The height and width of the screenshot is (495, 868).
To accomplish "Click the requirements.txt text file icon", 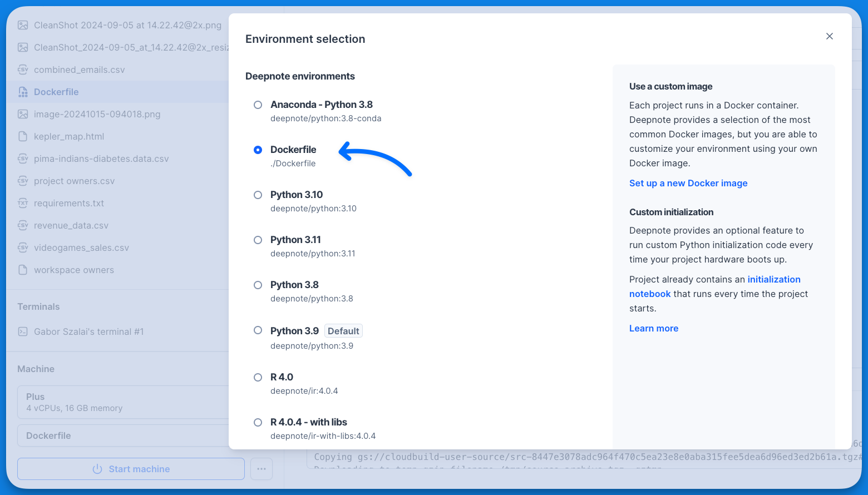I will point(23,203).
